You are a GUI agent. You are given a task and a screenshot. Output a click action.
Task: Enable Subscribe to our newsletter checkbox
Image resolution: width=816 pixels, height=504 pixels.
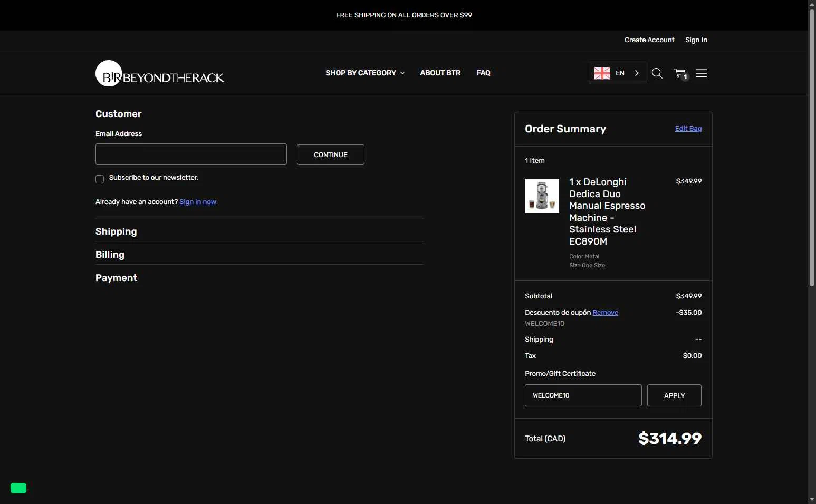pos(100,179)
